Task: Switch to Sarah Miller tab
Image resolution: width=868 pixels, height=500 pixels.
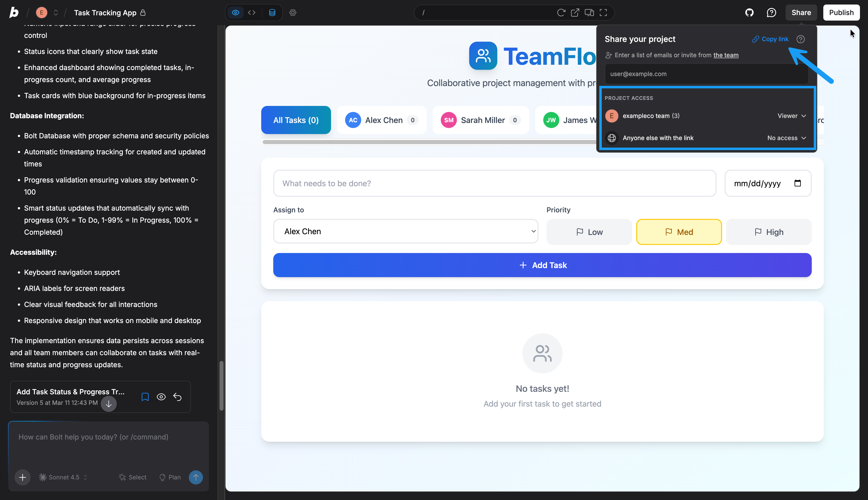Action: (480, 120)
